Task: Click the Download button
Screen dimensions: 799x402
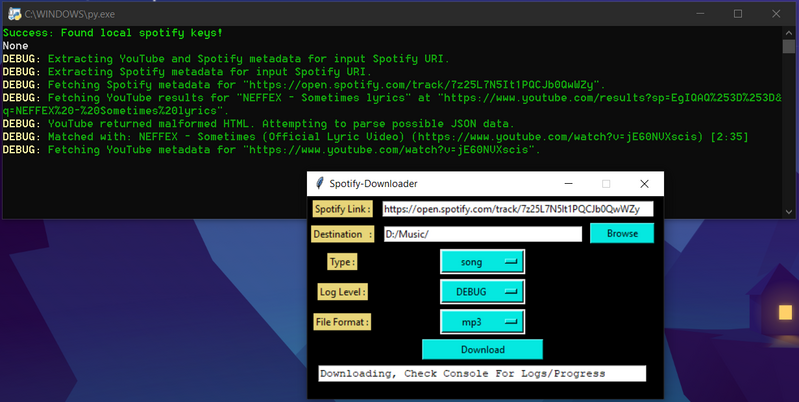Action: 482,350
